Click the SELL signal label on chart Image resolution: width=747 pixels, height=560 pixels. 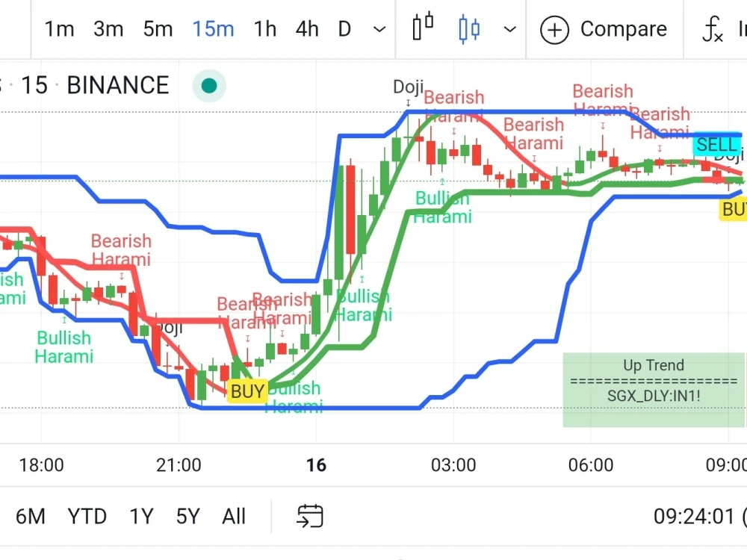[x=716, y=145]
